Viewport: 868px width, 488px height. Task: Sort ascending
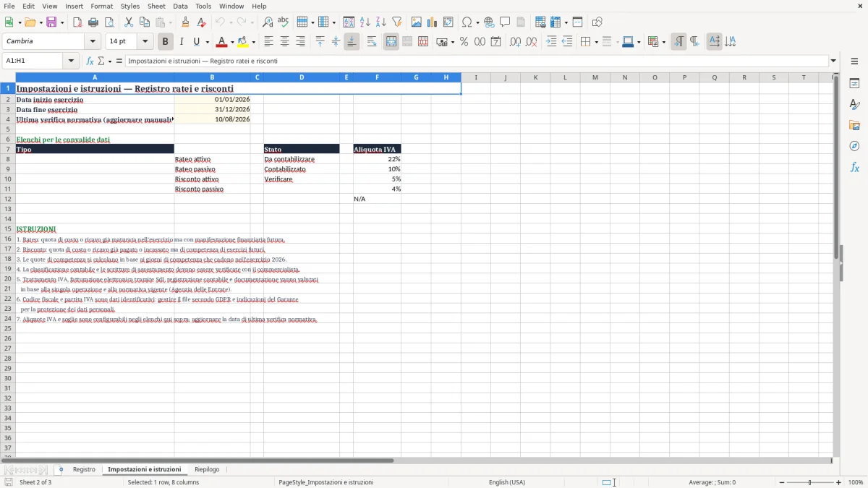pyautogui.click(x=365, y=22)
